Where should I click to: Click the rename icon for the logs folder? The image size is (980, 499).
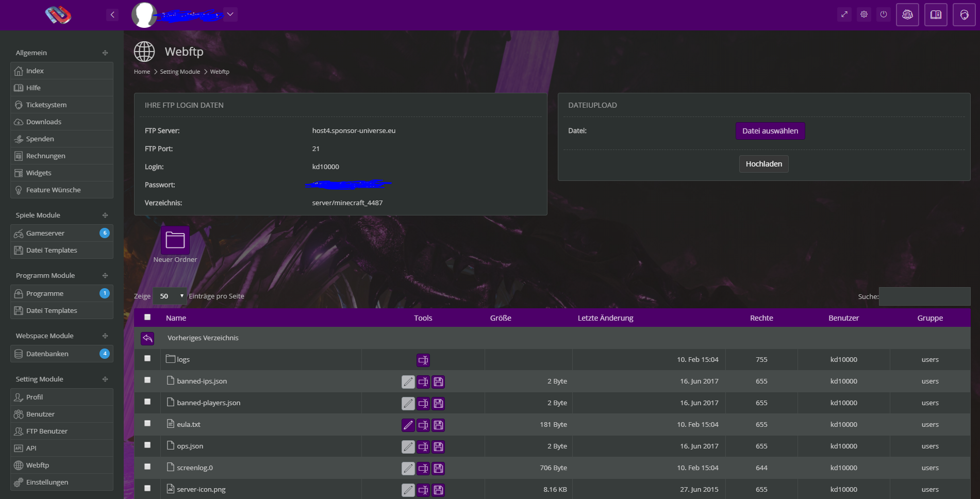click(x=423, y=360)
